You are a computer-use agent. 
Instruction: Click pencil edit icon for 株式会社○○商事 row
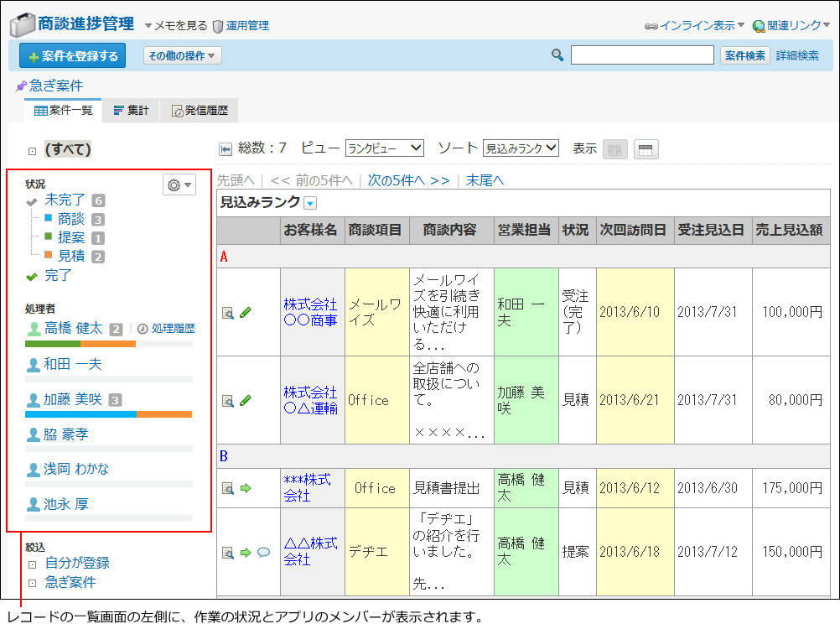(x=246, y=312)
